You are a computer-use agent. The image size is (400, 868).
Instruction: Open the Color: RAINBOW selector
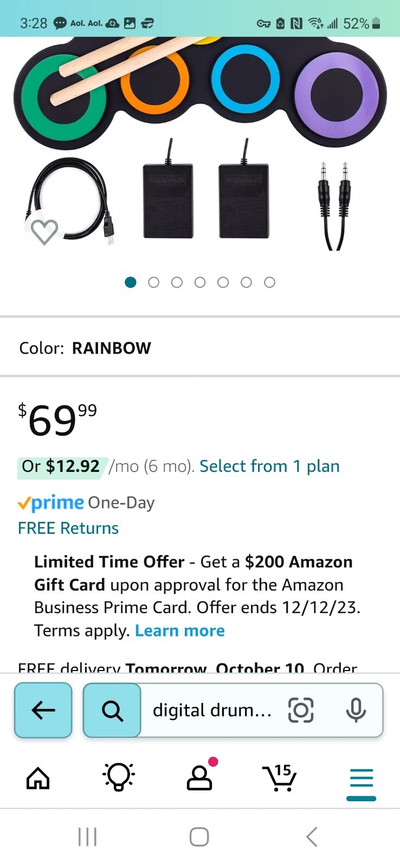click(85, 348)
